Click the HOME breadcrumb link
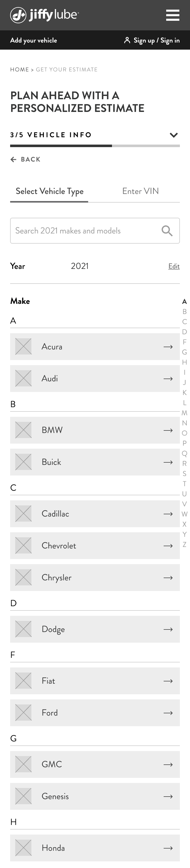Screen dimensions: 190x868 click(x=20, y=69)
